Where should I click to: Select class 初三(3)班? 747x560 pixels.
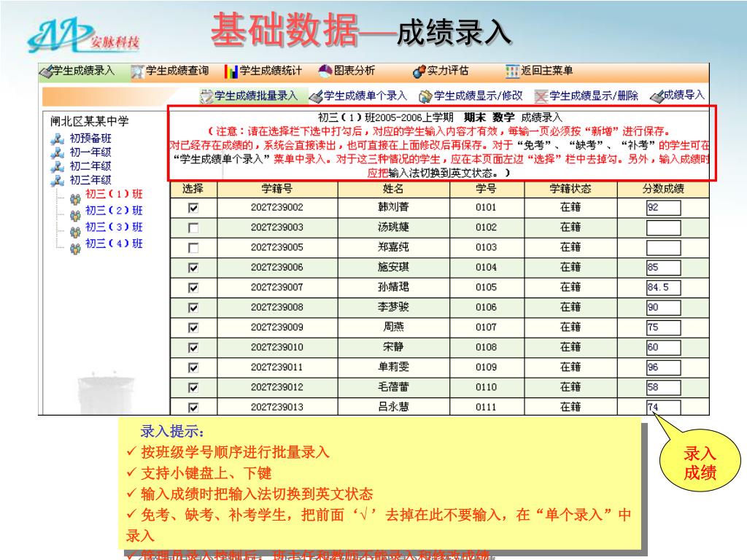point(114,227)
